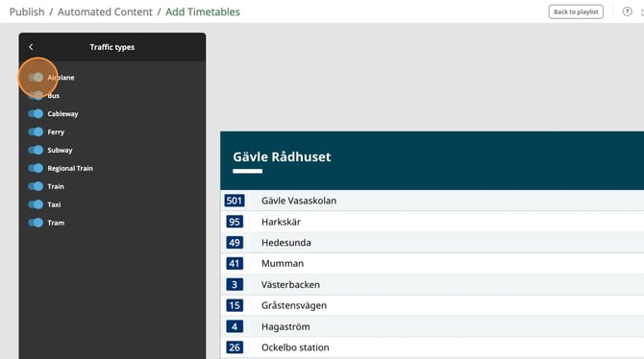Select the Västerbacken destination row
This screenshot has height=359, width=644.
point(433,284)
